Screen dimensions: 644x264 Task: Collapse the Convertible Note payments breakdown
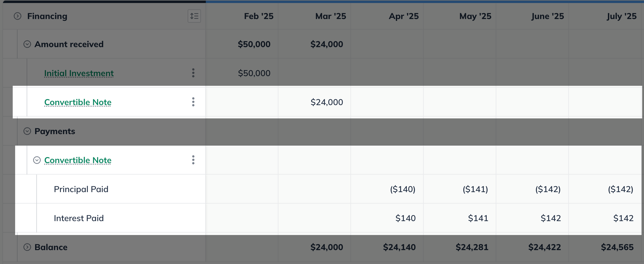pos(37,160)
